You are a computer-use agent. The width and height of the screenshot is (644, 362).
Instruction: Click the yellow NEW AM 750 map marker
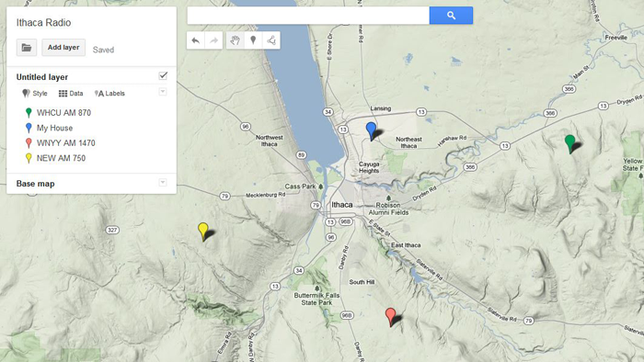click(203, 232)
